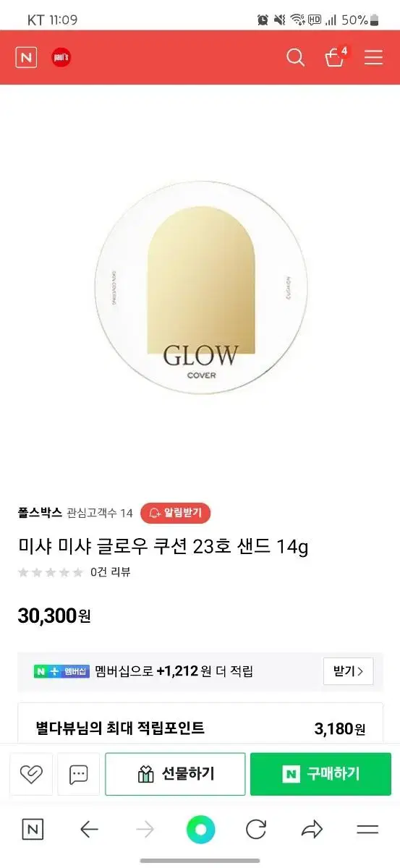Open Naver home from bottom bar
400x868 pixels.
[33, 830]
